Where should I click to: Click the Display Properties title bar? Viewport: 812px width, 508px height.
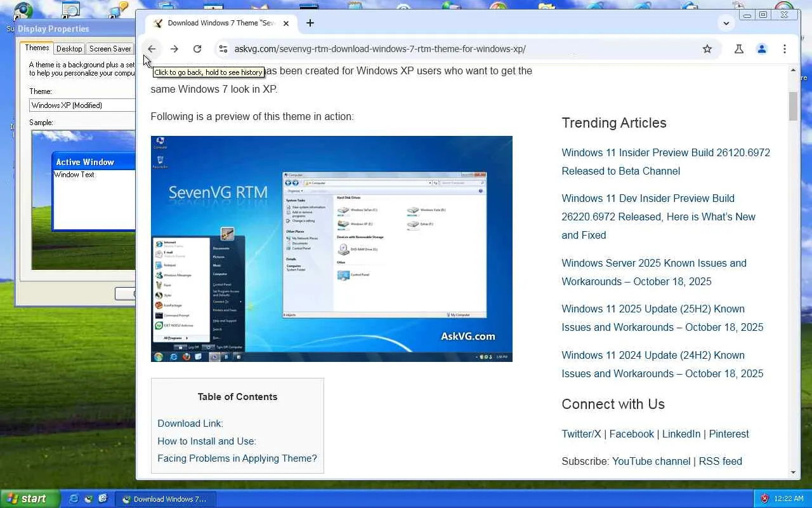(76, 29)
